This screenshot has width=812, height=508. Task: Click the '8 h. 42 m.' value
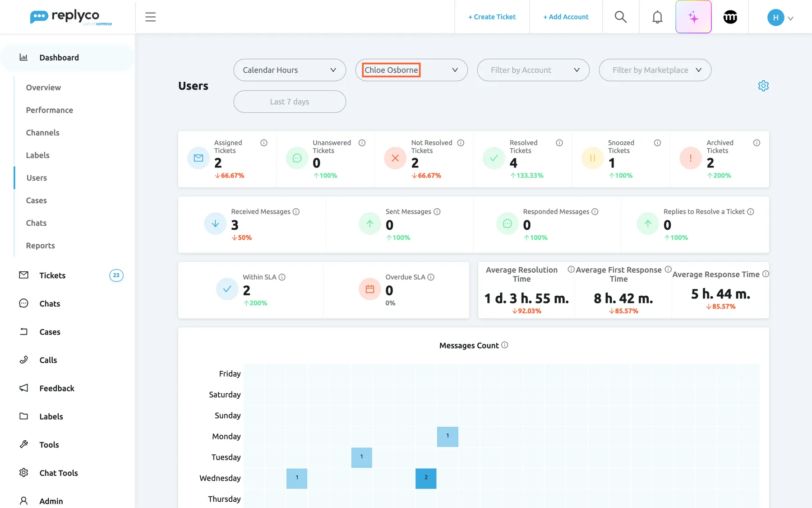pos(623,298)
